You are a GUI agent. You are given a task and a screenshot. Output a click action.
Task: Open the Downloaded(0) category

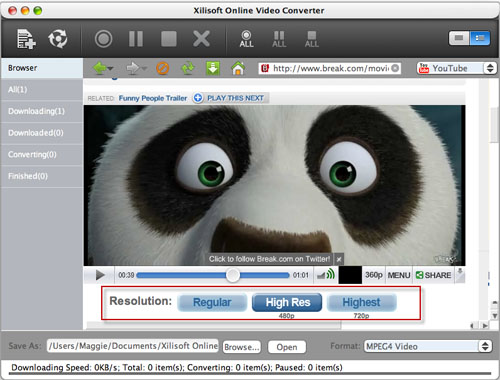click(42, 133)
